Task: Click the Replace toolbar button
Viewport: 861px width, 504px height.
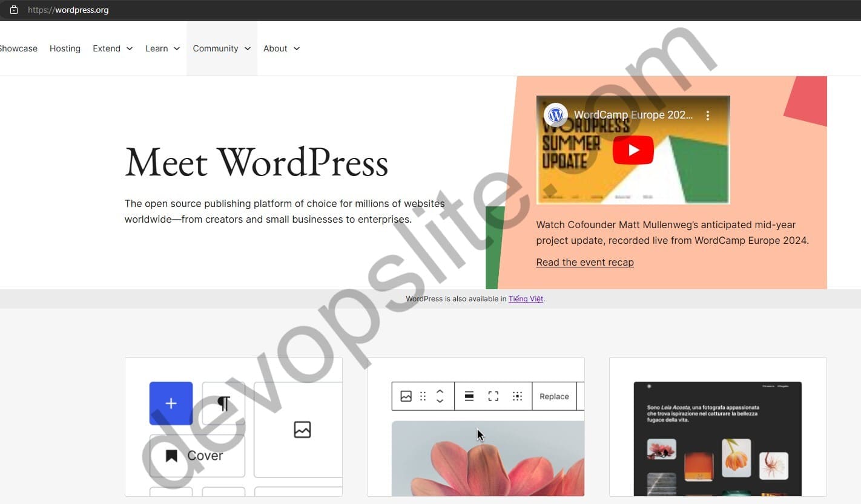Action: (x=554, y=396)
